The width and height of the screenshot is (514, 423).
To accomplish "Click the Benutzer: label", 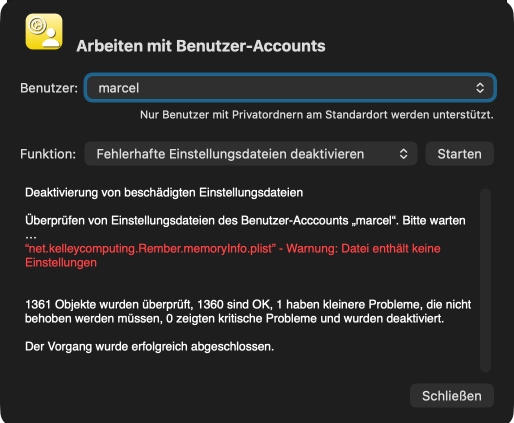I will (49, 88).
